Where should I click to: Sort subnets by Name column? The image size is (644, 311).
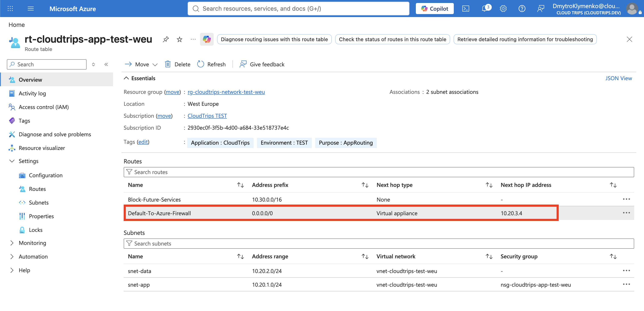point(241,256)
